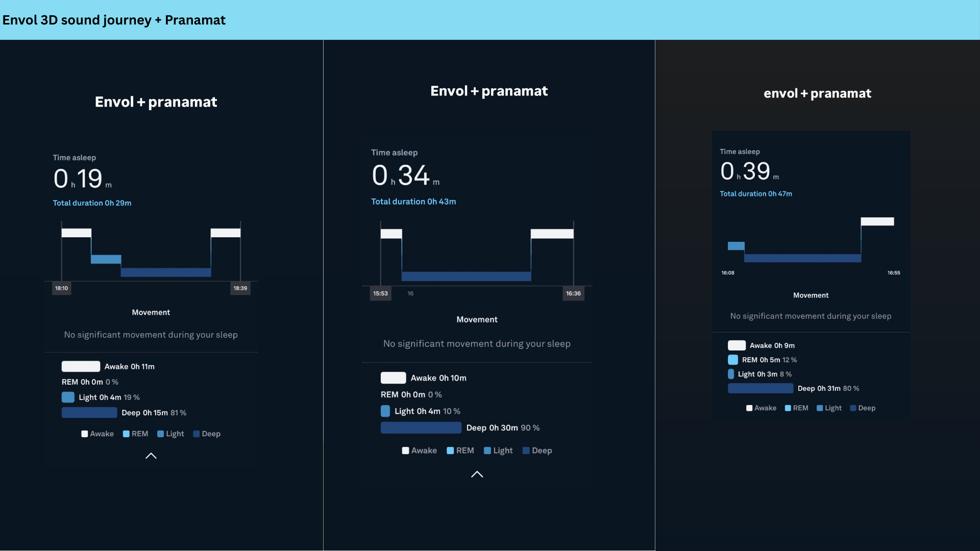Screen dimensions: 980x551
Task: Collapse the left panel with the up chevron
Action: [x=151, y=456]
